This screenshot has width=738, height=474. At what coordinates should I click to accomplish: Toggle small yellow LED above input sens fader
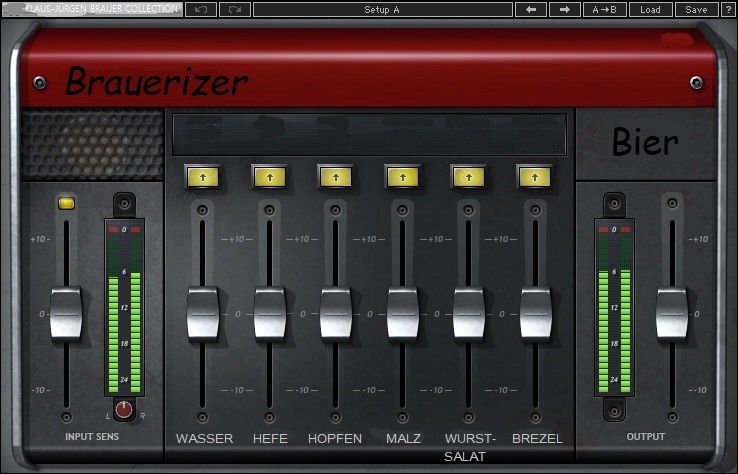tap(67, 203)
